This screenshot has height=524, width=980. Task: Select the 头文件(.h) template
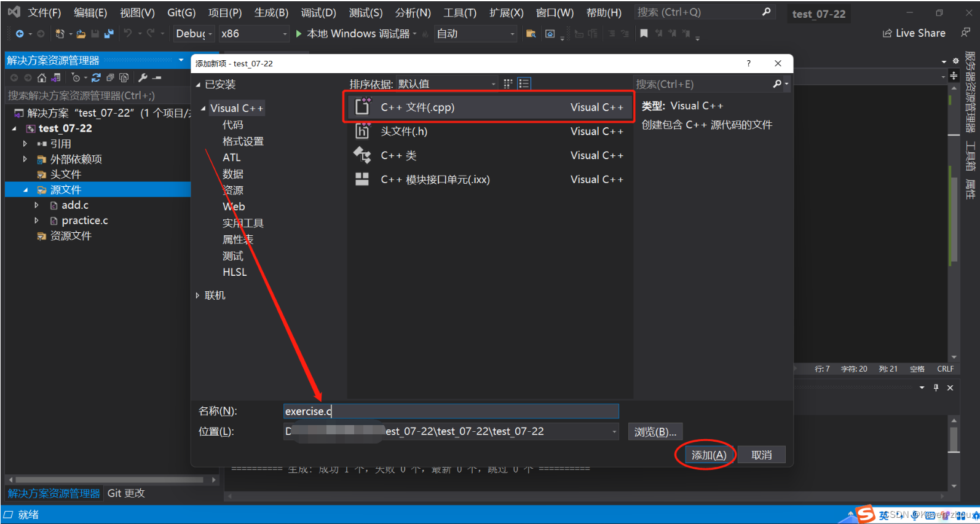[490, 131]
